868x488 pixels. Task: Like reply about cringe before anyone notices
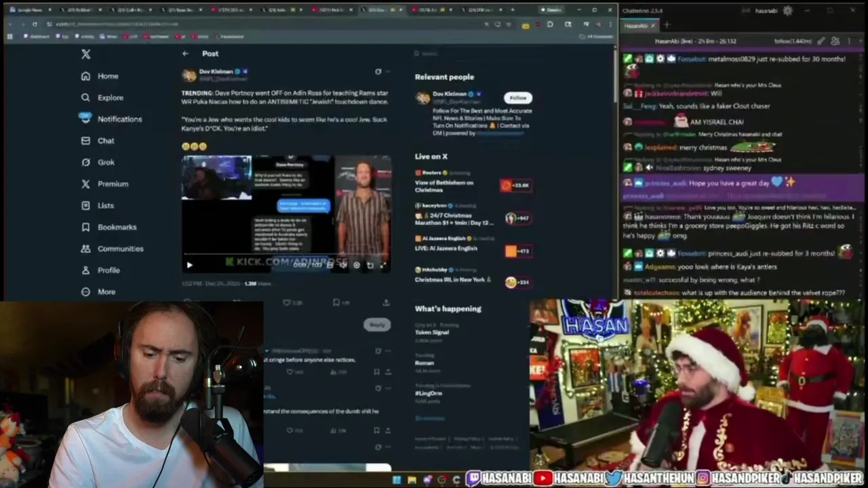[291, 372]
